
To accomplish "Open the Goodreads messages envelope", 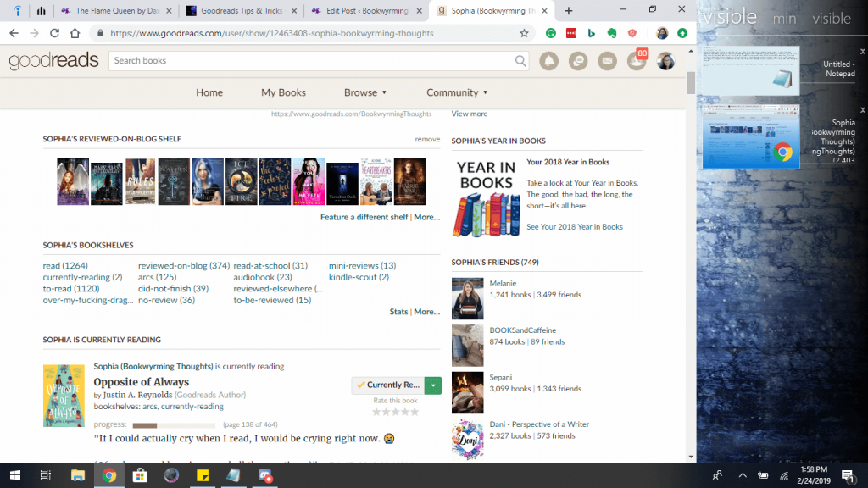I will coord(607,61).
